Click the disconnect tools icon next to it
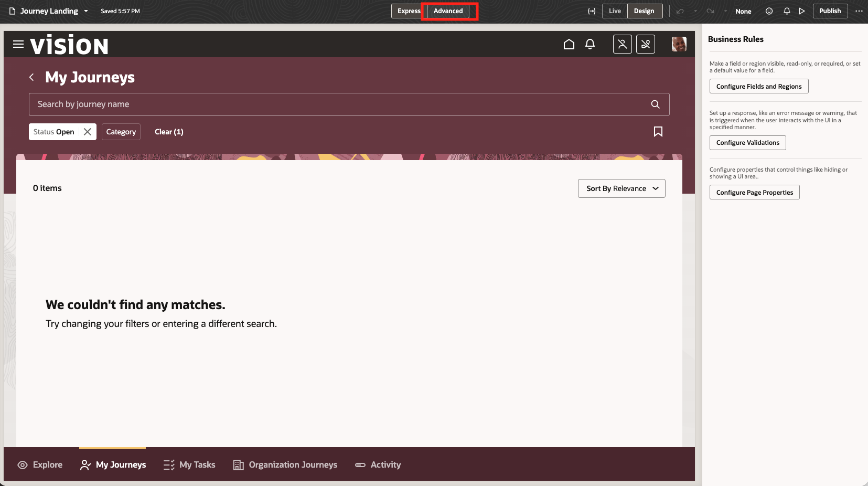Viewport: 868px width, 486px height. pos(646,44)
